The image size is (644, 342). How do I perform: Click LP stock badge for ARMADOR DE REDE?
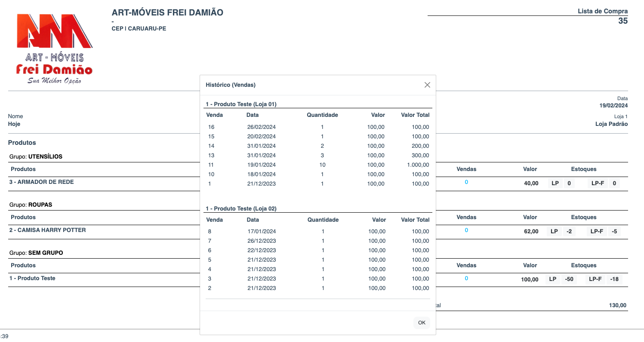pyautogui.click(x=555, y=183)
